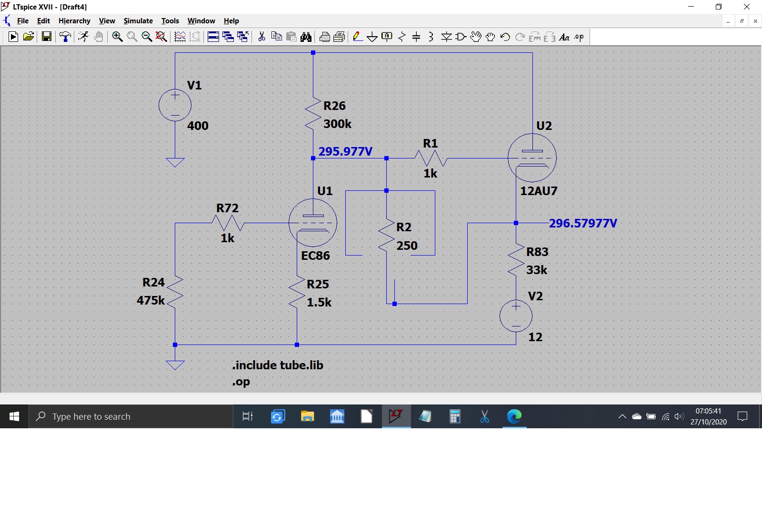This screenshot has width=762, height=532.
Task: Save the schematic with the floppy disk icon
Action: pyautogui.click(x=47, y=37)
